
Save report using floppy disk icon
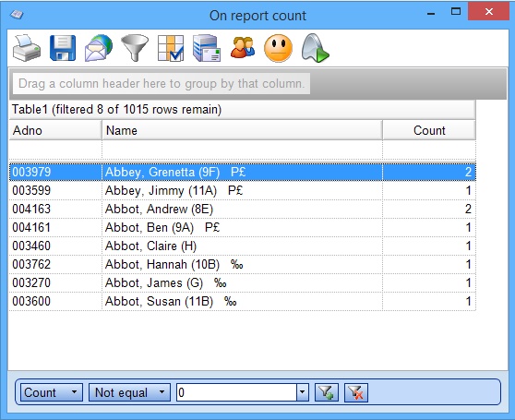[x=63, y=48]
